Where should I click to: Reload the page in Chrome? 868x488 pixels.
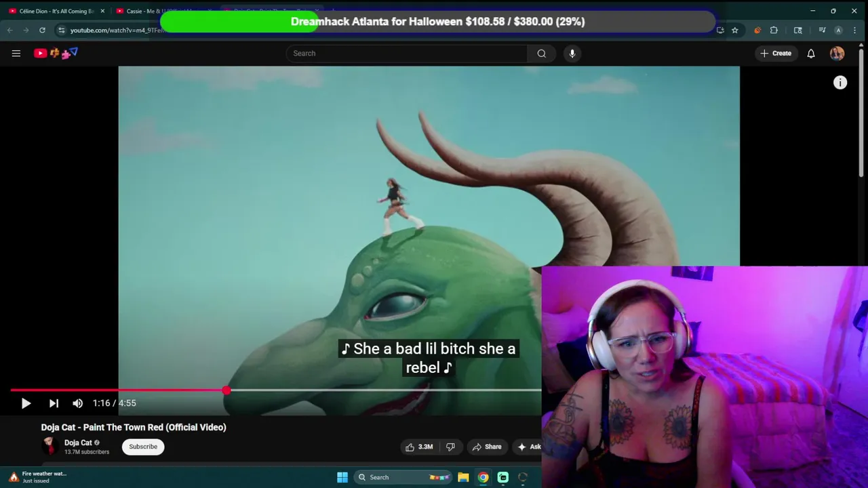tap(42, 30)
